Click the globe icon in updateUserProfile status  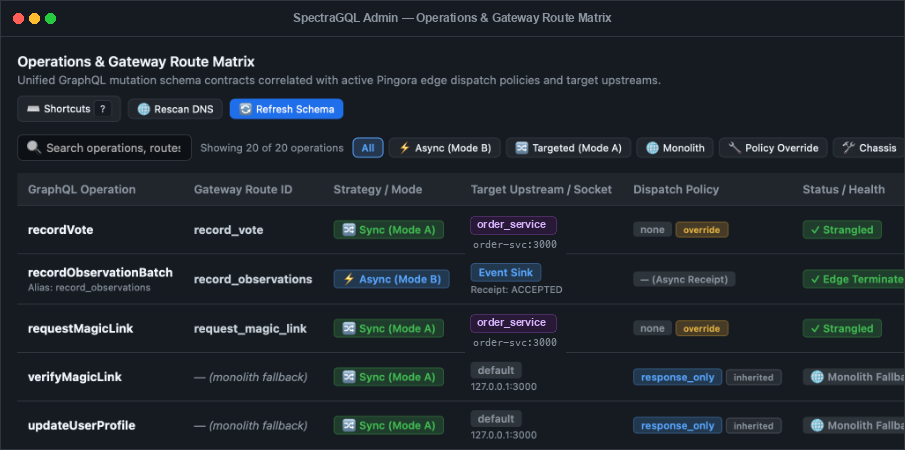pos(817,426)
